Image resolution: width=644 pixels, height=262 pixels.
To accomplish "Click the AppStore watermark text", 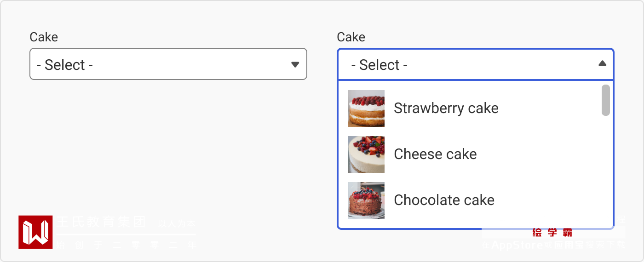I will pyautogui.click(x=517, y=245).
